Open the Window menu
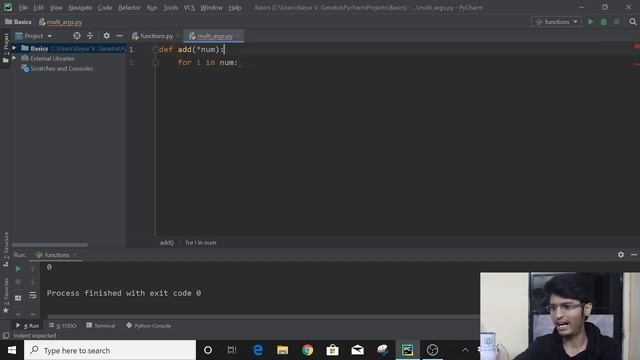Viewport: 640px width, 360px height. tap(211, 8)
